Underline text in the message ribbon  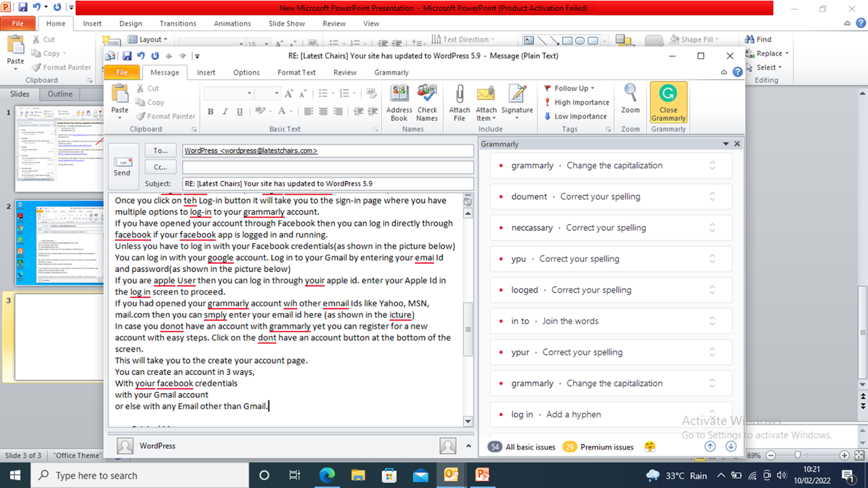(240, 112)
